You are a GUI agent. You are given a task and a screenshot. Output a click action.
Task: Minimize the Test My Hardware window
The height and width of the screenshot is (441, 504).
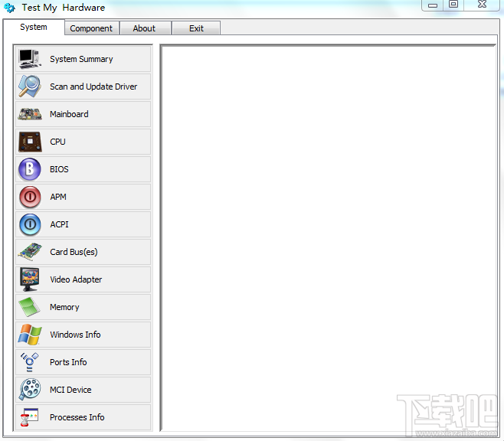[x=433, y=5]
